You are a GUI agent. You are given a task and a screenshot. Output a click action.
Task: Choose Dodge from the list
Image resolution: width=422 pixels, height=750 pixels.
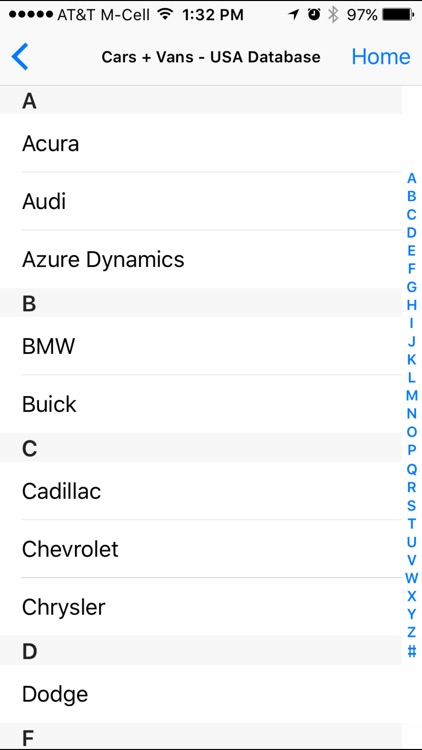click(201, 694)
